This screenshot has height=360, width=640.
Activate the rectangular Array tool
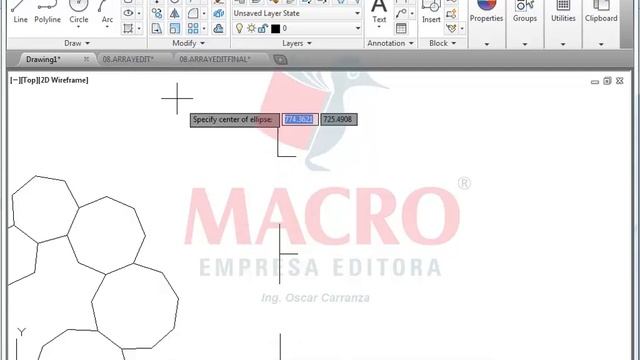[193, 29]
